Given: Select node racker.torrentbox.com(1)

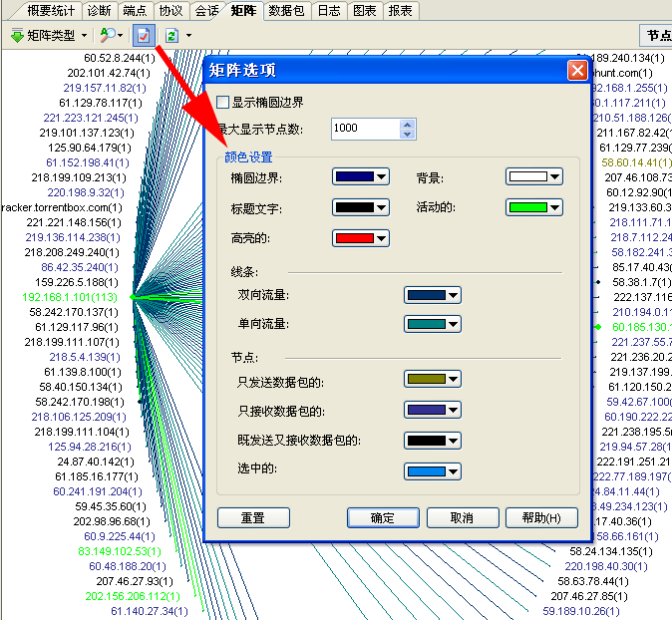Looking at the screenshot, I should 62,207.
